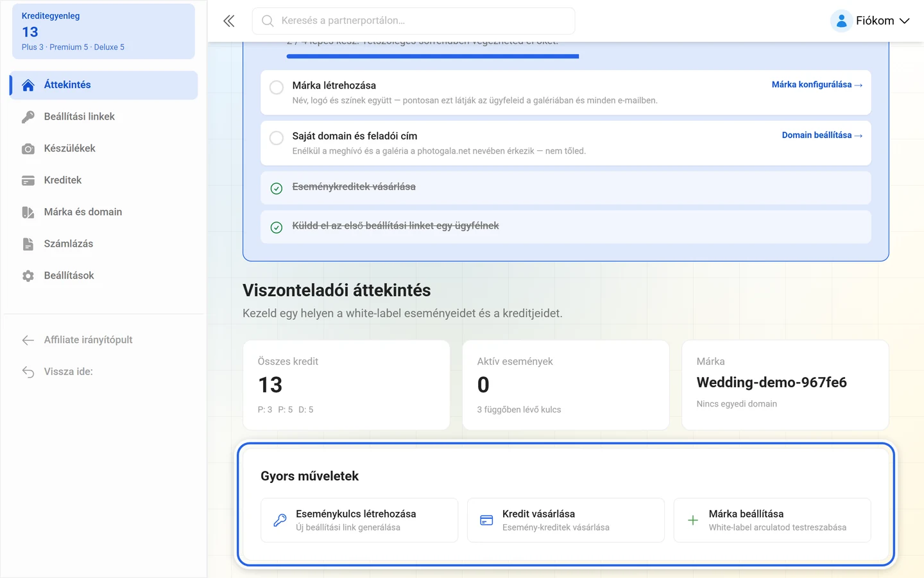Open Készülékek from the sidebar

click(104, 149)
